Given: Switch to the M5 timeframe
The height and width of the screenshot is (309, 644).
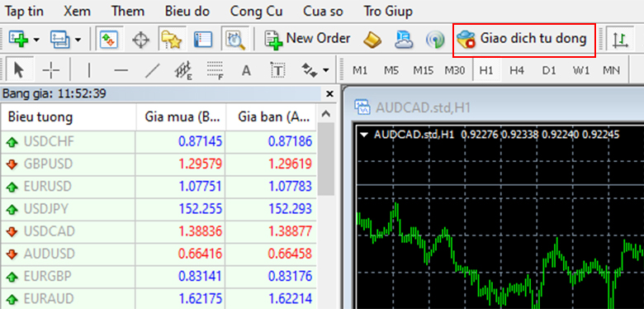Looking at the screenshot, I should point(391,71).
